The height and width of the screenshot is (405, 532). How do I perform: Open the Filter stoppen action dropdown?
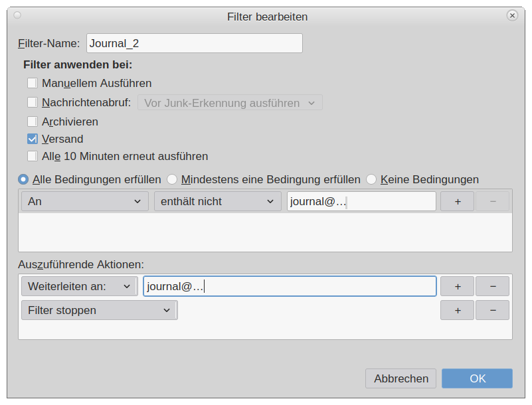[99, 310]
